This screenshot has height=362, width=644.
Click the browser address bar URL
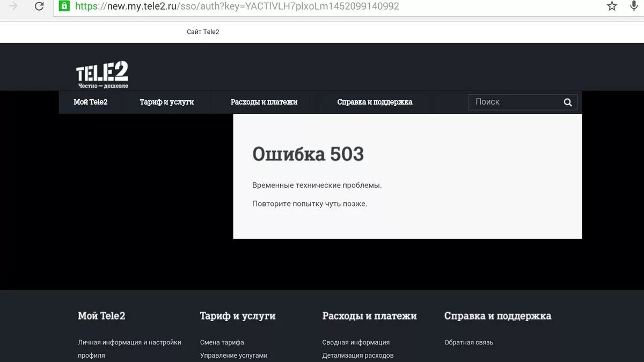pos(237,6)
